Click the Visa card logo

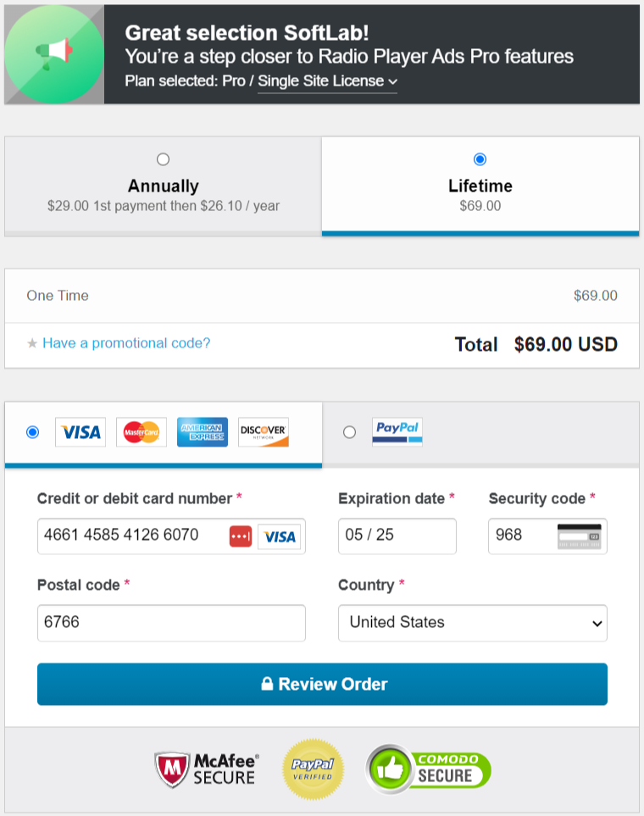pyautogui.click(x=80, y=432)
